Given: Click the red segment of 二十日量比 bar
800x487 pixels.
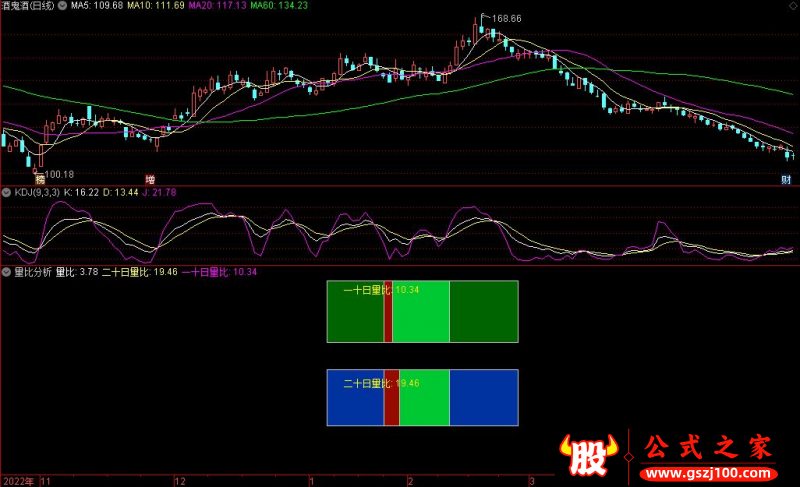Looking at the screenshot, I should 392,398.
